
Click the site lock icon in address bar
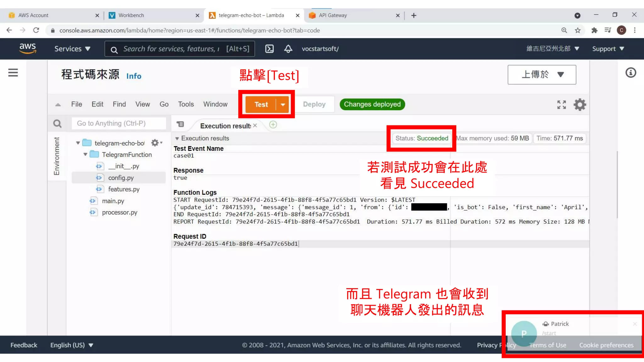[x=53, y=30]
